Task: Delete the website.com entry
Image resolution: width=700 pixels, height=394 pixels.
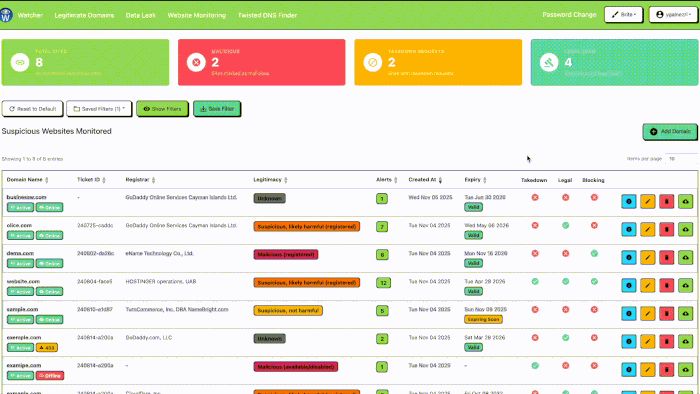Action: (667, 286)
